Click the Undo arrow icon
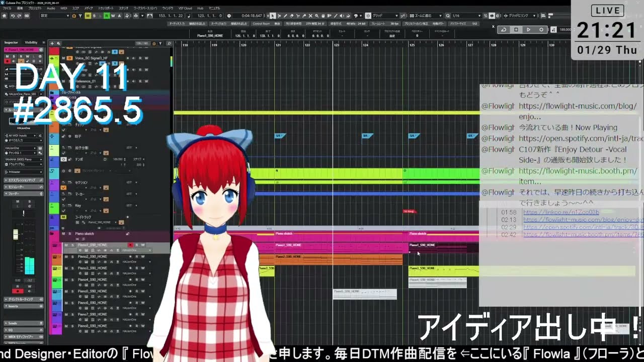Image resolution: width=644 pixels, height=362 pixels. (x=13, y=16)
